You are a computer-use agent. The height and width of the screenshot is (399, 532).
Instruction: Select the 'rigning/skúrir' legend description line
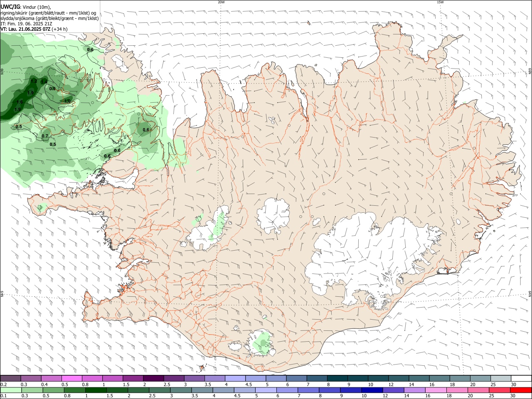click(48, 13)
